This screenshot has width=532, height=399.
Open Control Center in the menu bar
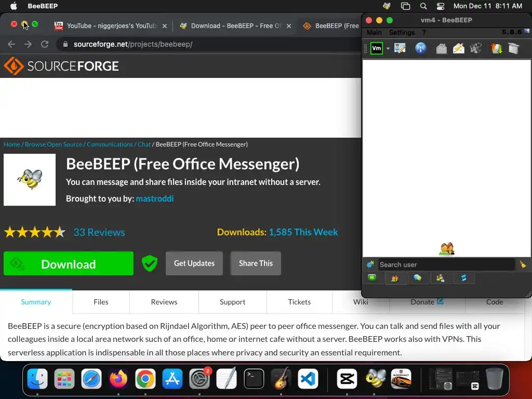coord(441,6)
